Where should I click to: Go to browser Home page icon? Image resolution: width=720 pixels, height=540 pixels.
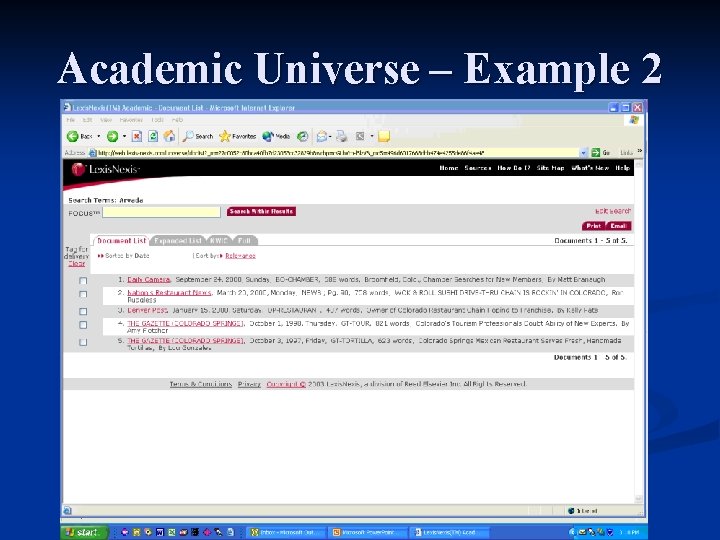point(169,136)
